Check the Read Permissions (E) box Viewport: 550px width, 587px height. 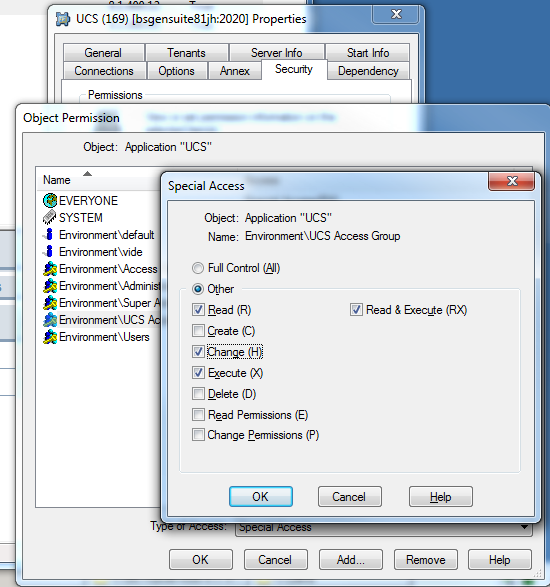[x=198, y=415]
